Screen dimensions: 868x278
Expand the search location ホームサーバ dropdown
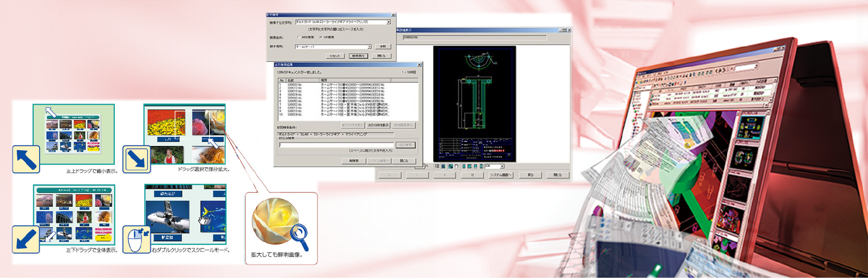[x=369, y=46]
